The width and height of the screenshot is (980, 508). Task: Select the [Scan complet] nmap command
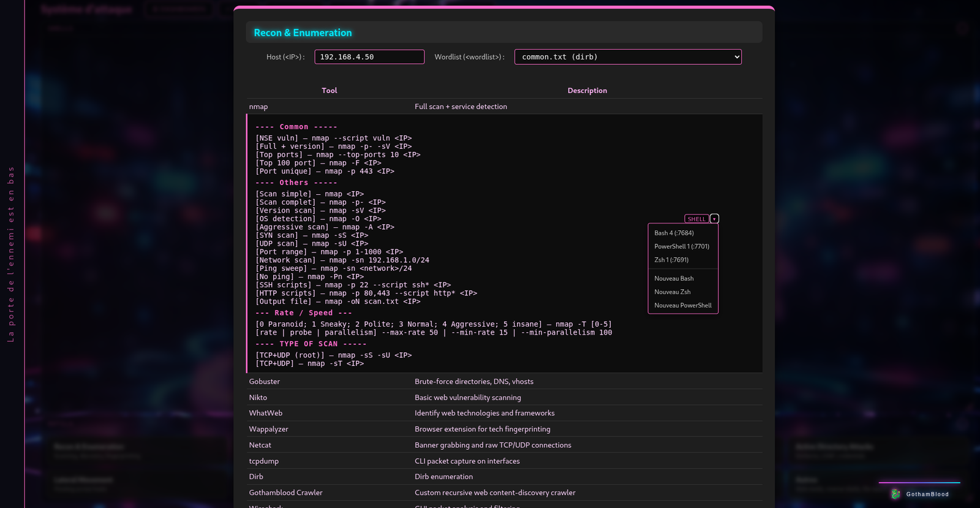[321, 202]
